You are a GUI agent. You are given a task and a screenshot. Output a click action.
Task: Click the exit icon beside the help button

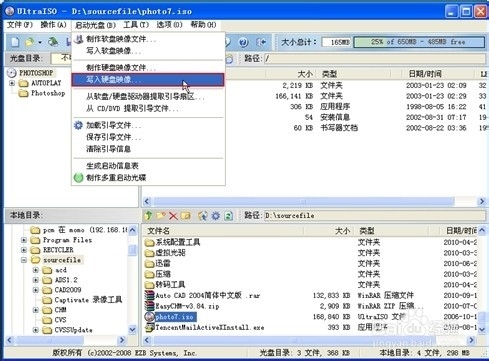coord(261,42)
